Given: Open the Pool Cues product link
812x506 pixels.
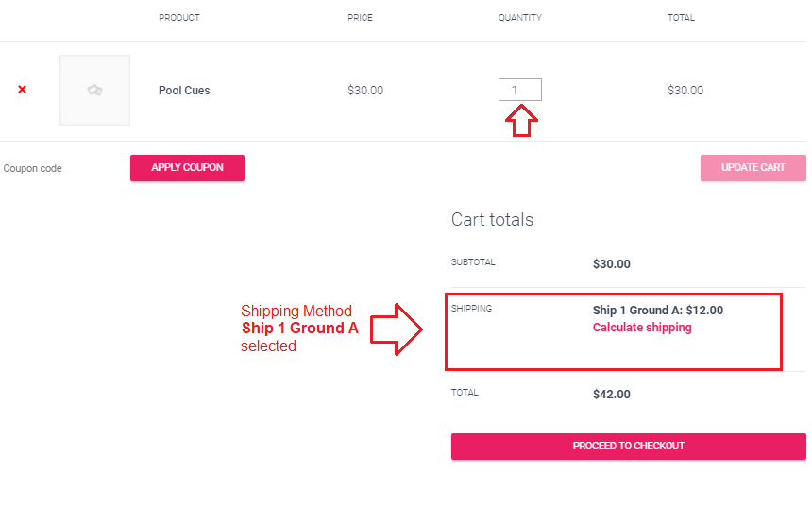Looking at the screenshot, I should (184, 90).
